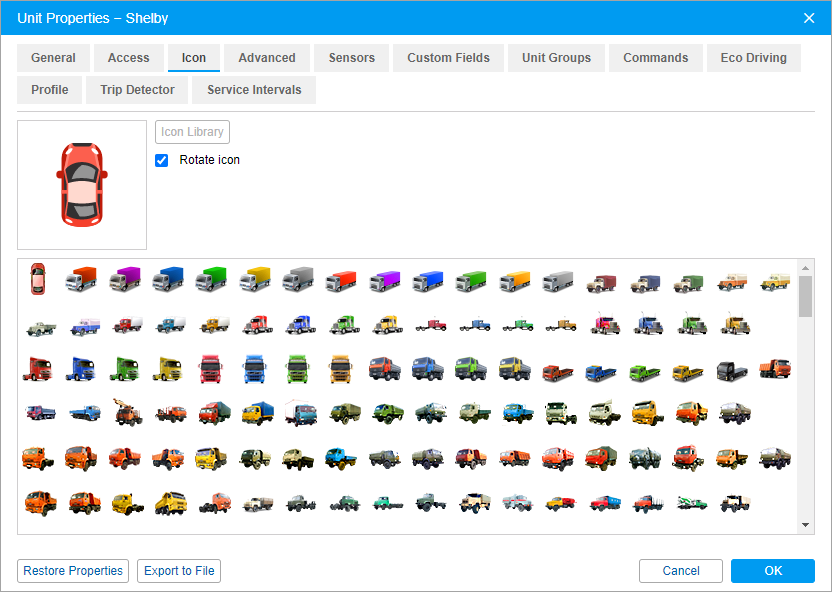Select the front-view orange truck icon

click(x=341, y=369)
